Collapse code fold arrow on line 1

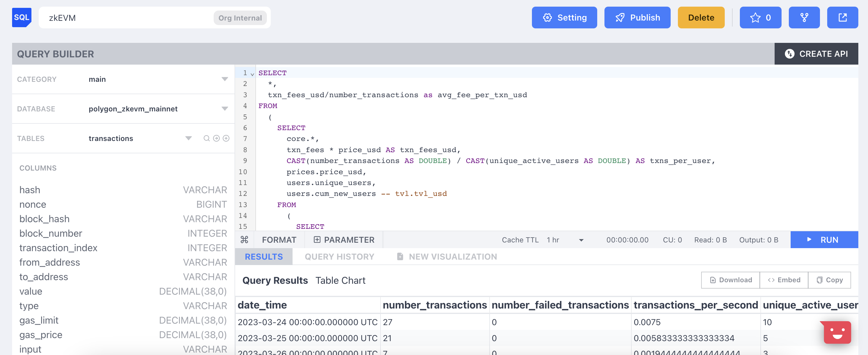point(252,74)
